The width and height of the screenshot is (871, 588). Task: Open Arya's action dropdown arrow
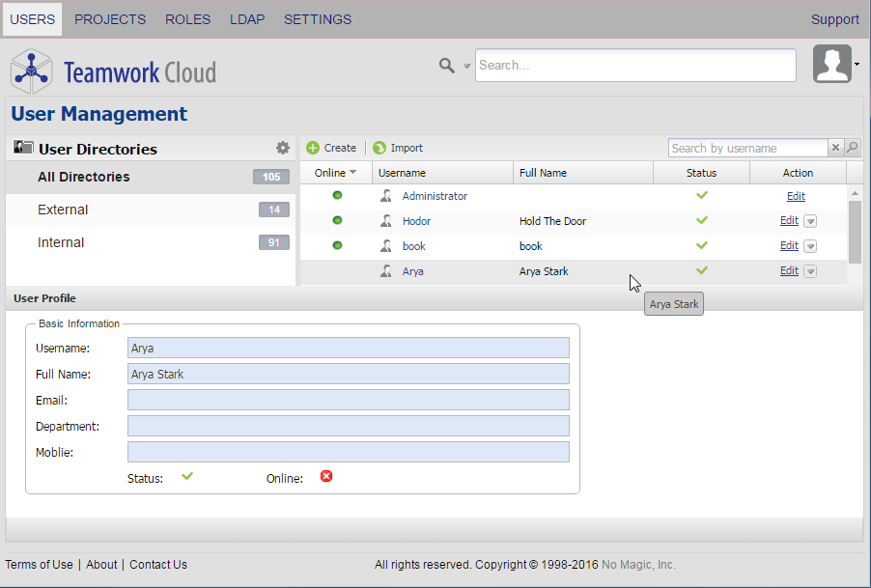(810, 271)
